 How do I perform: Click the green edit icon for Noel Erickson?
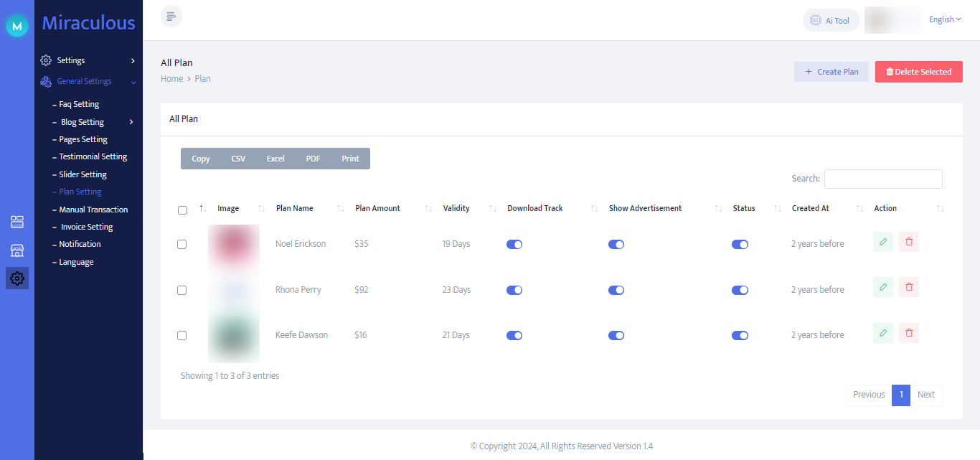(883, 242)
